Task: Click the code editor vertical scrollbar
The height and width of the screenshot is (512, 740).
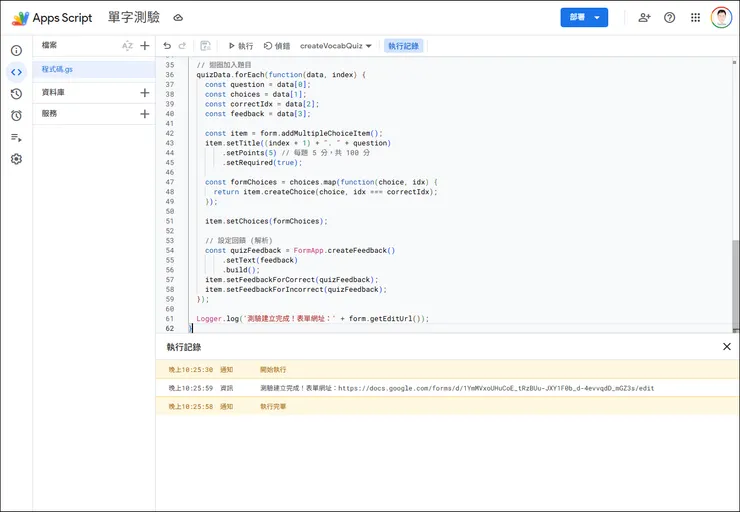Action: click(735, 285)
